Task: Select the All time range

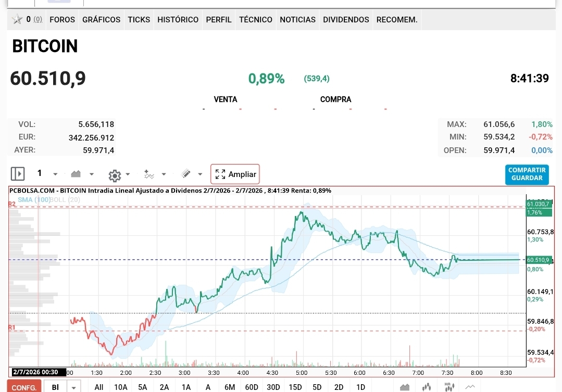Action: [98, 387]
